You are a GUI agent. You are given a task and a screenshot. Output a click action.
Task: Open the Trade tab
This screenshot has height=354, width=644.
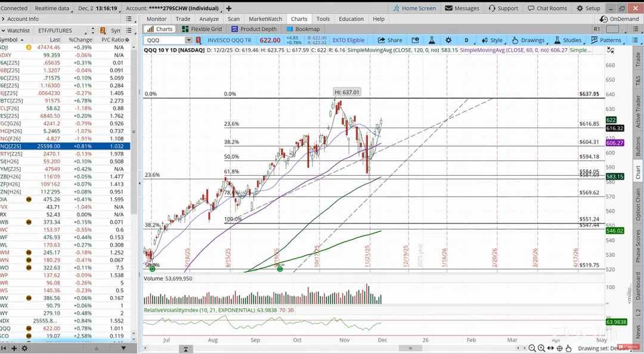(183, 19)
